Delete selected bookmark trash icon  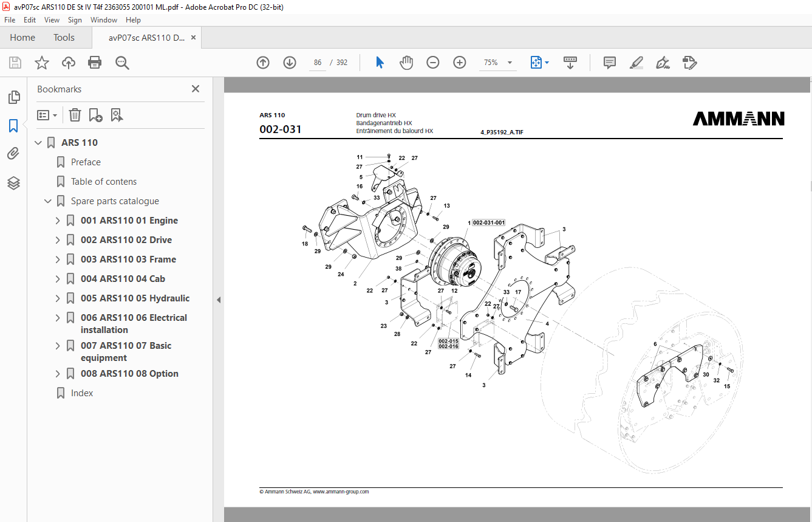click(75, 115)
